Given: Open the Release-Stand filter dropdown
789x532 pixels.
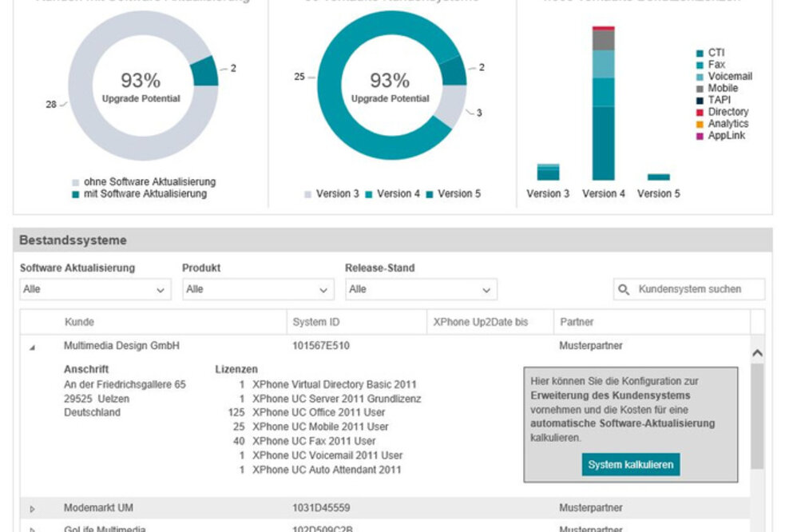Looking at the screenshot, I should (x=421, y=289).
